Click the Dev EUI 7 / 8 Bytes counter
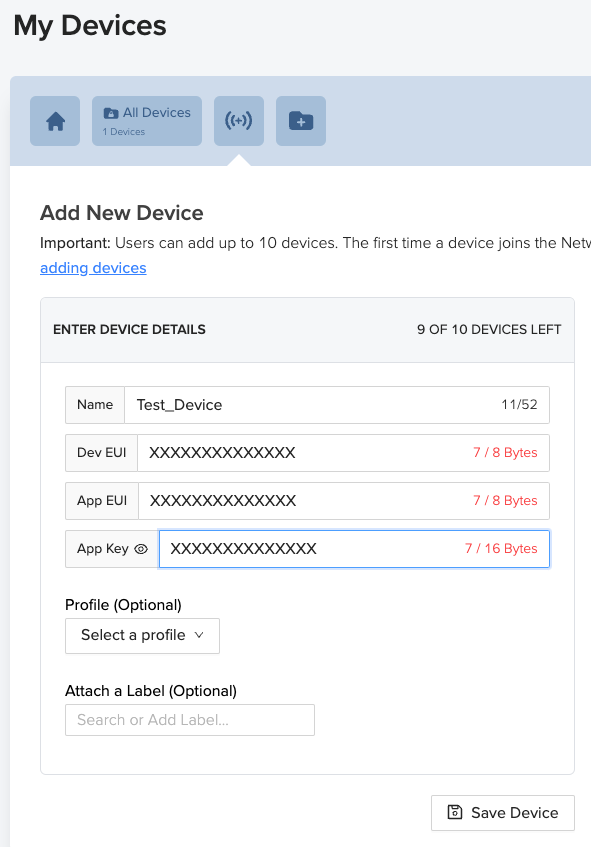This screenshot has width=591, height=847. 505,453
